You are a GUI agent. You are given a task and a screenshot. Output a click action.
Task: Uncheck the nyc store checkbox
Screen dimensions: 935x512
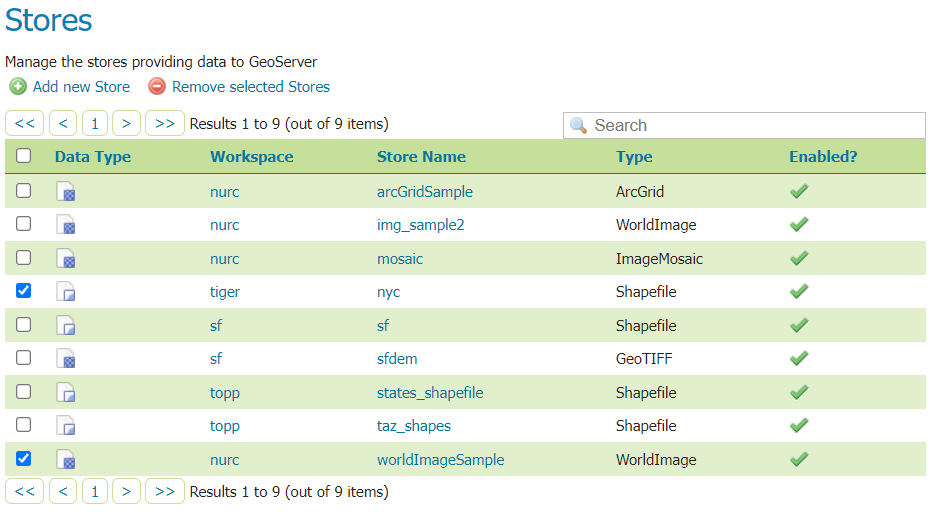[x=24, y=291]
